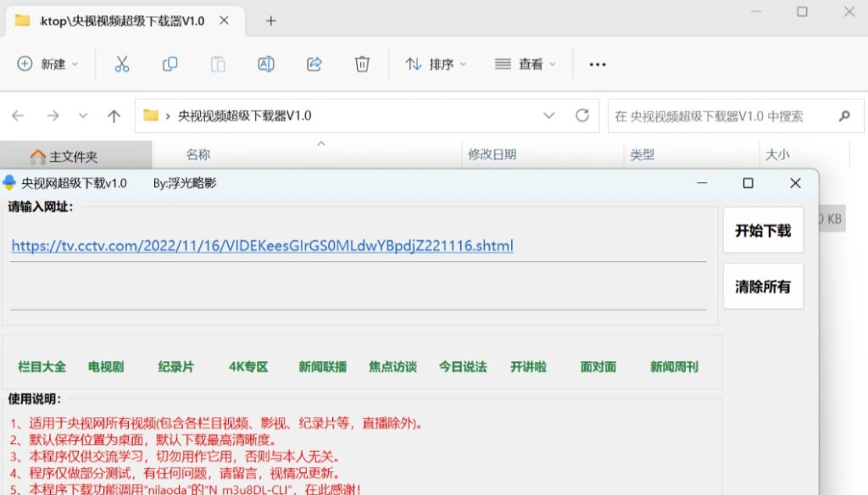Delete using the trash can icon
This screenshot has height=495, width=868.
(361, 64)
